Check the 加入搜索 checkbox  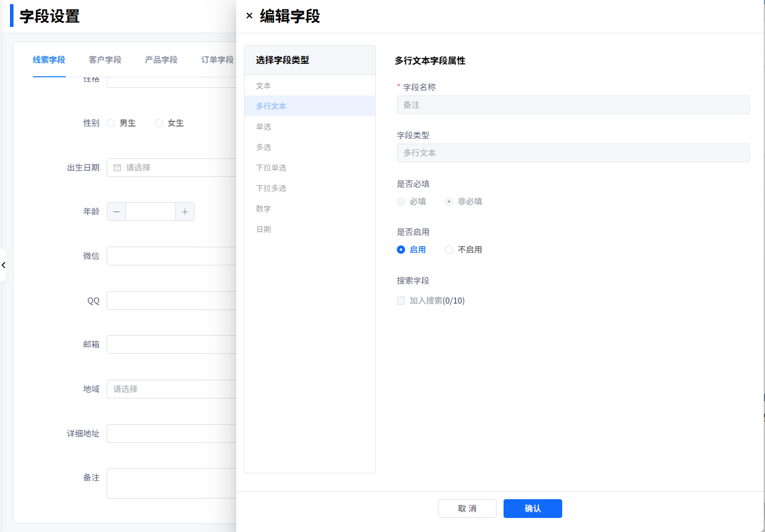pos(401,301)
